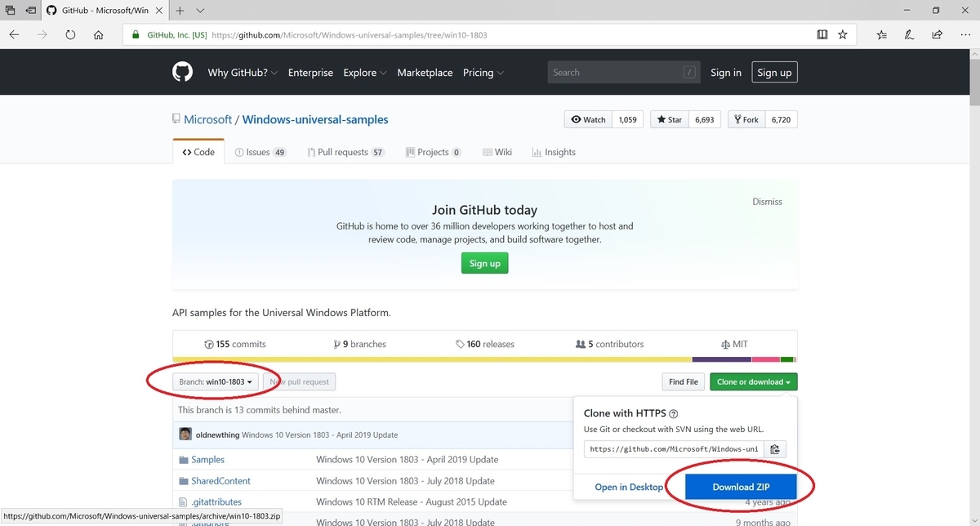Click the header Sign up button

(x=774, y=73)
